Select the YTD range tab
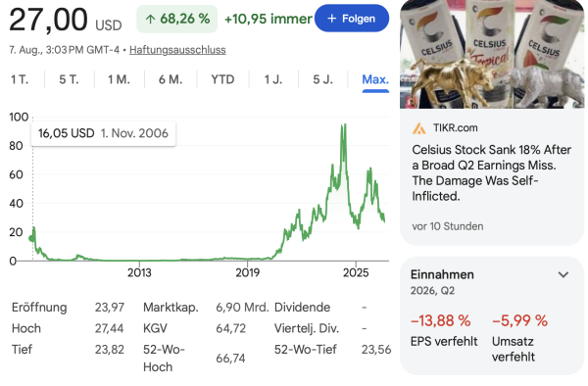 tap(222, 79)
